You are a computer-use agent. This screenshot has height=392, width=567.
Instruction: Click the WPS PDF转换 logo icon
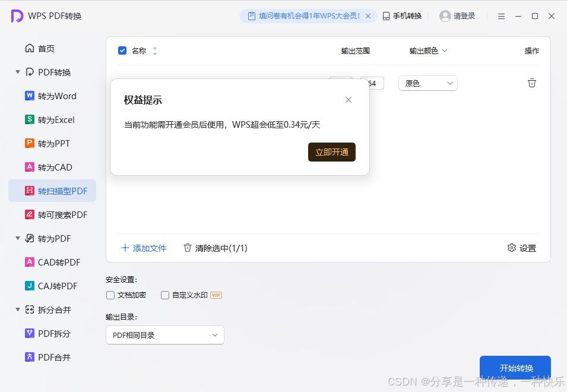[17, 16]
